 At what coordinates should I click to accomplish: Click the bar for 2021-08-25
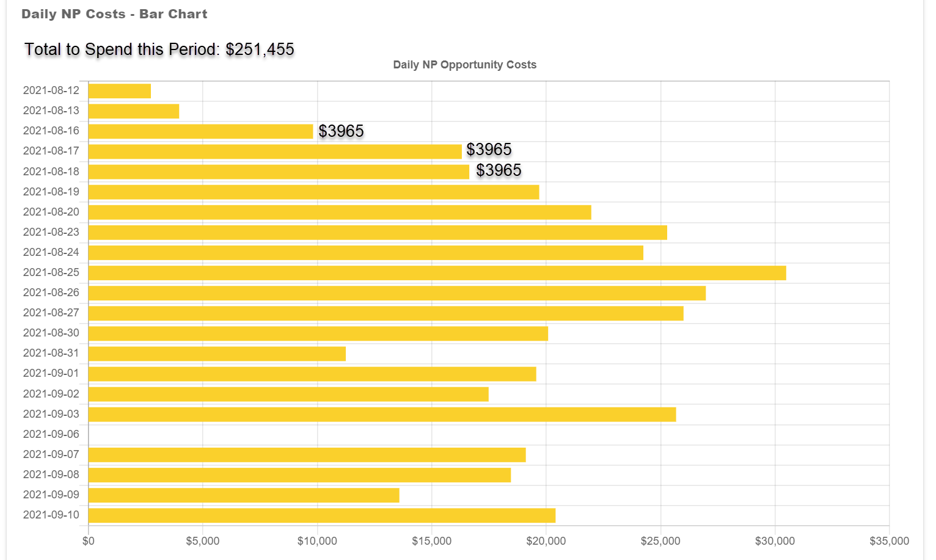(437, 273)
